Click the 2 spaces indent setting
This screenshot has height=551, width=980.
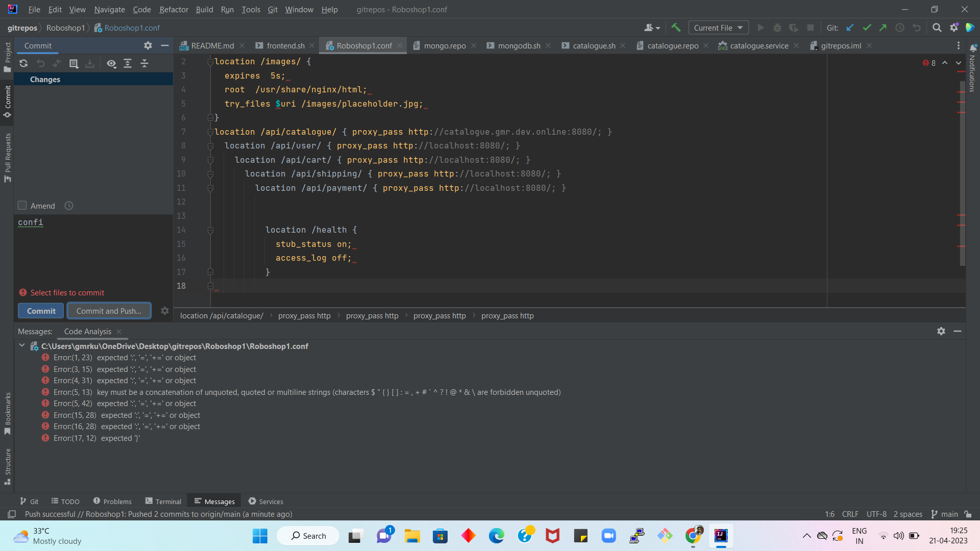[x=908, y=514]
